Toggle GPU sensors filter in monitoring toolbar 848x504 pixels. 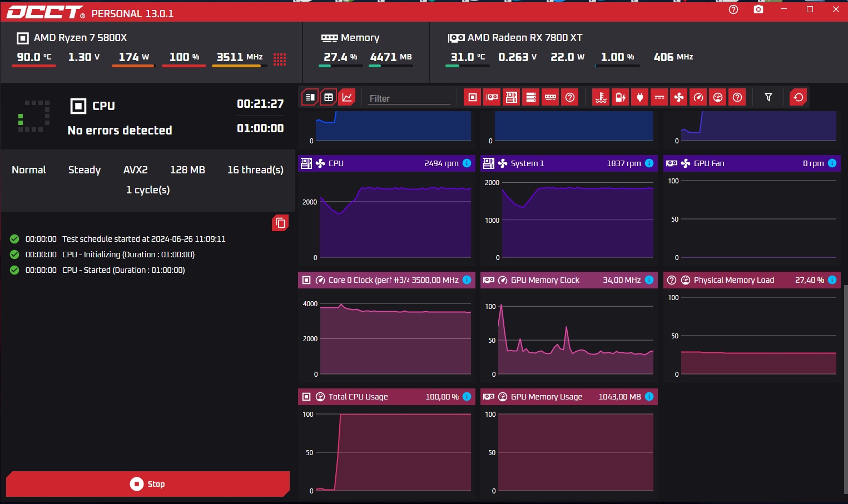(x=492, y=97)
